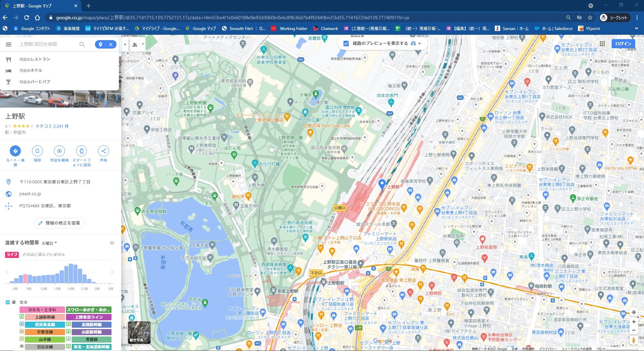Show my current location on the map

pyautogui.click(x=634, y=312)
